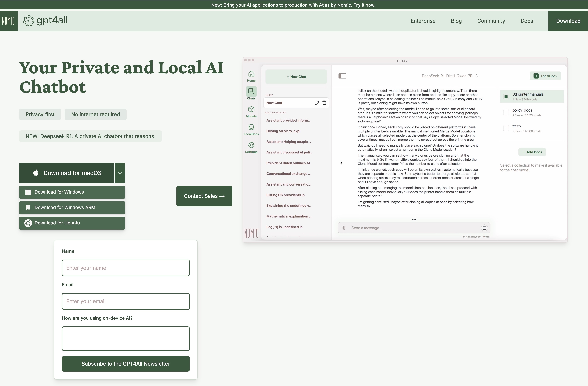This screenshot has width=588, height=386.
Task: Open Enterprise nav item
Action: point(423,21)
